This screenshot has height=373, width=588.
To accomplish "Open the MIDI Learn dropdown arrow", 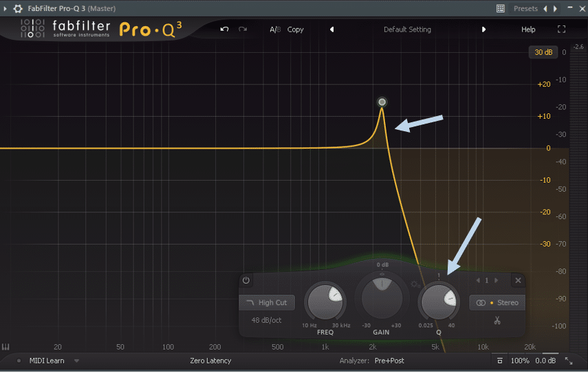I will (76, 361).
